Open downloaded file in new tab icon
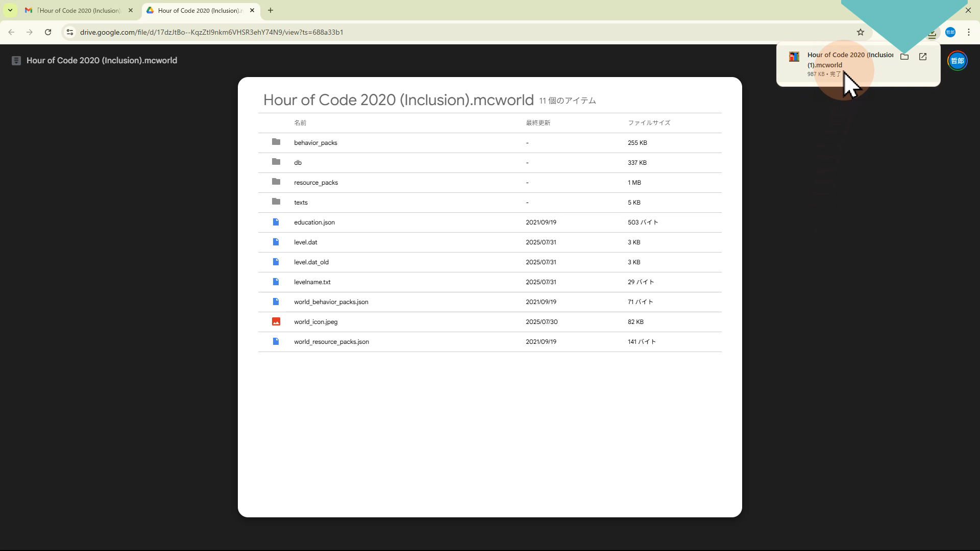This screenshot has height=551, width=980. 923,57
